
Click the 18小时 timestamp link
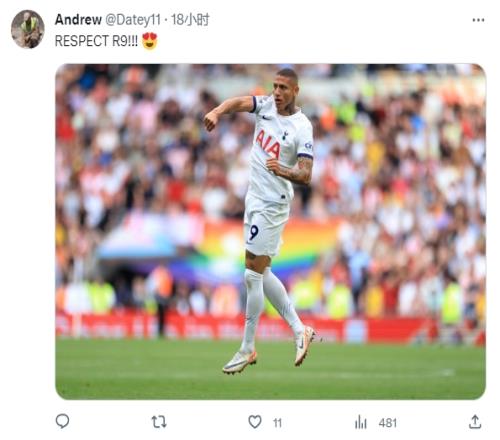190,20
